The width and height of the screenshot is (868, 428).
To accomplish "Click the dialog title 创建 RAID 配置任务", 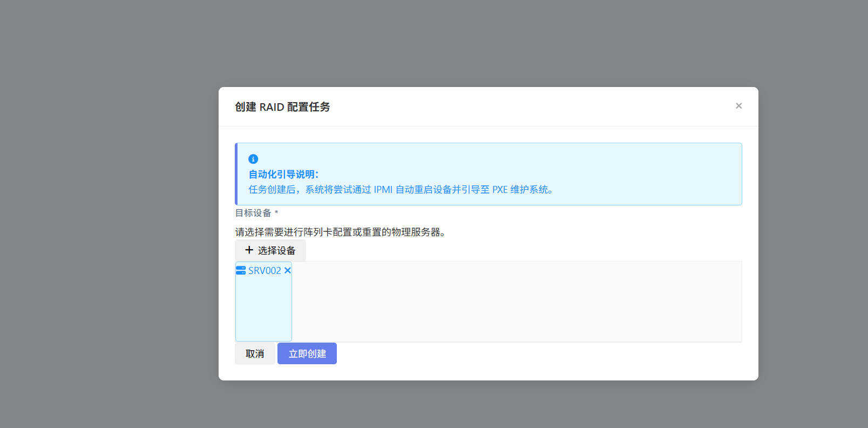I will 282,107.
